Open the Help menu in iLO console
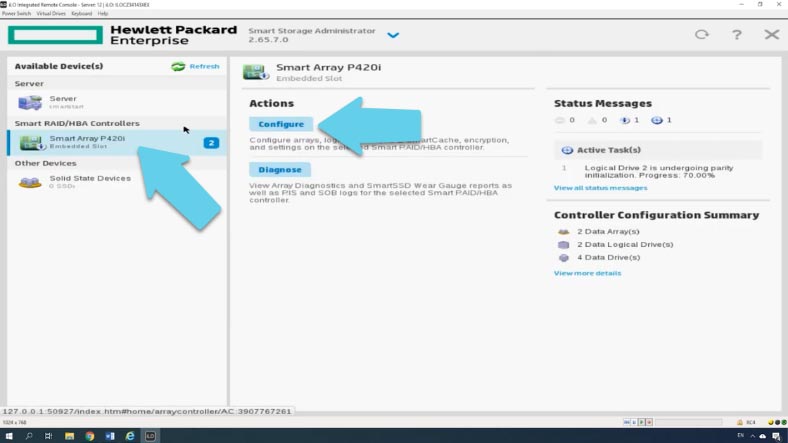788x443 pixels. [103, 14]
